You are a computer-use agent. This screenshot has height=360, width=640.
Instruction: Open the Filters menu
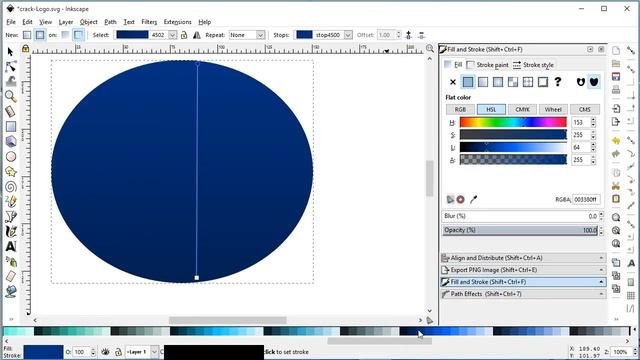[149, 22]
